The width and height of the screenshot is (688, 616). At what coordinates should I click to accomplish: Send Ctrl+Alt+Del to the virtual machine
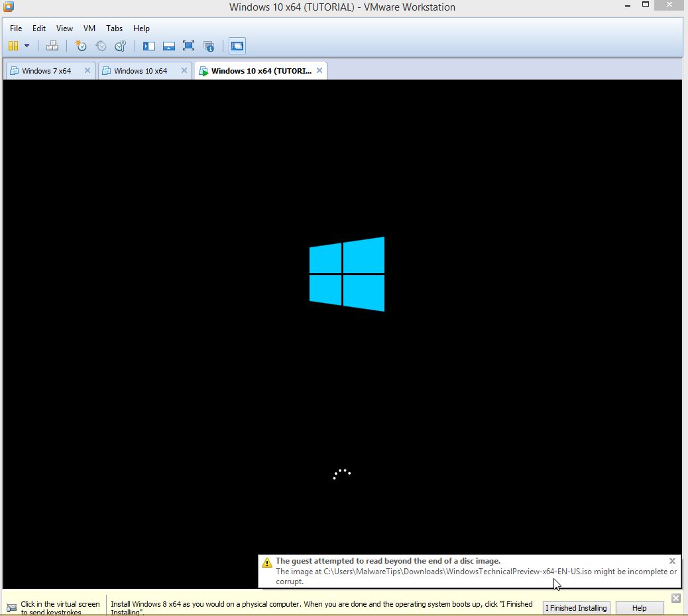click(x=52, y=46)
